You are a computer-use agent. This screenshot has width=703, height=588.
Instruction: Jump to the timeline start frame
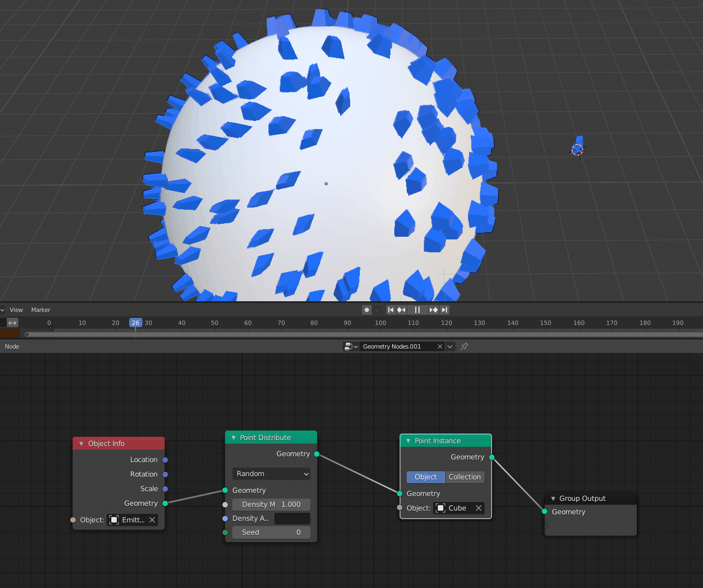click(x=391, y=310)
